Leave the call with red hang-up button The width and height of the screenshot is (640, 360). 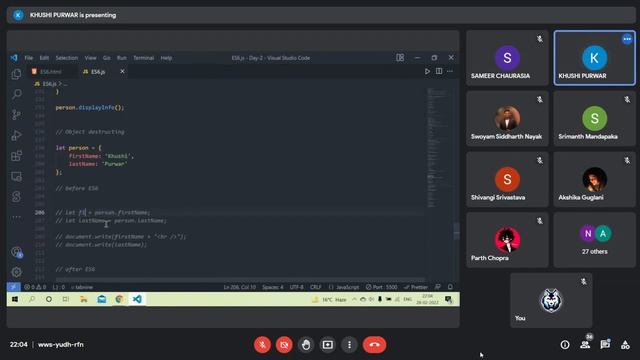click(x=374, y=345)
